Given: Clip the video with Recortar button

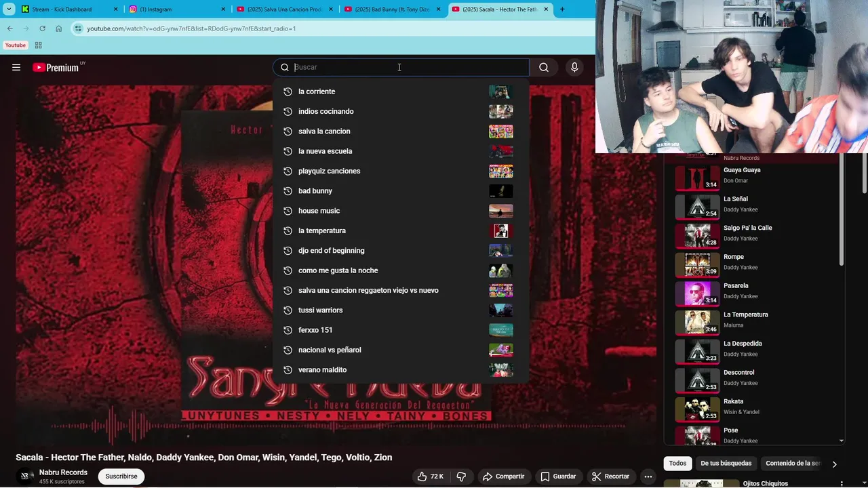Looking at the screenshot, I should click(x=610, y=476).
